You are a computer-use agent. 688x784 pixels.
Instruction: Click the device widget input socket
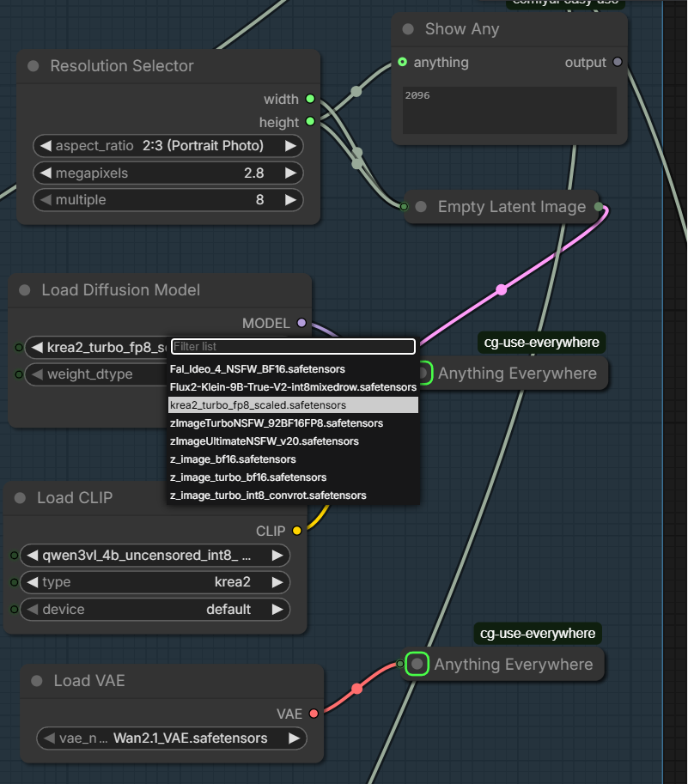click(15, 609)
